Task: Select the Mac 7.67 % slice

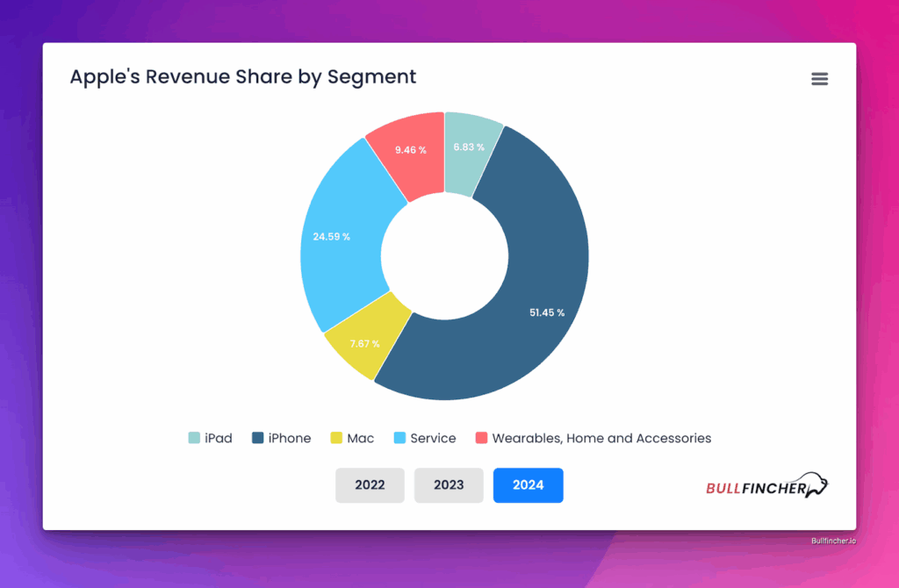Action: pos(367,338)
